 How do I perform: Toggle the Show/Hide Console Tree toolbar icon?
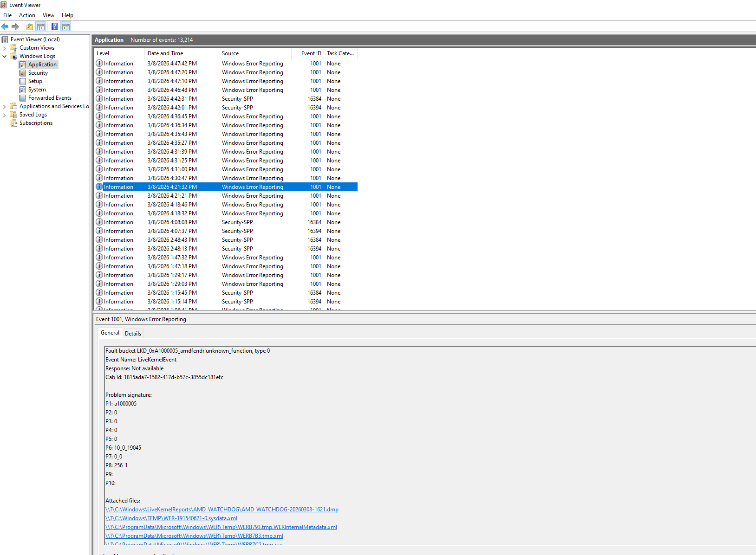point(41,26)
